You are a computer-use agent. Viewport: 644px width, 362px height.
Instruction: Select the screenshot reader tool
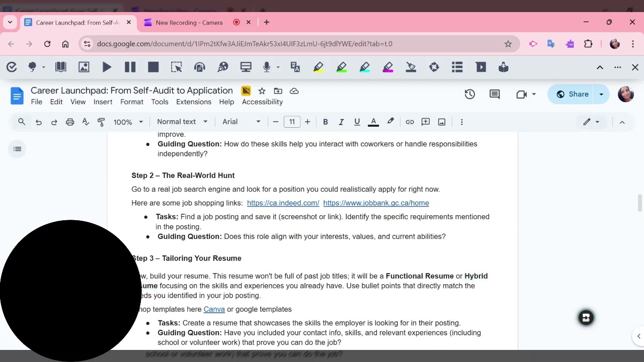tap(176, 67)
